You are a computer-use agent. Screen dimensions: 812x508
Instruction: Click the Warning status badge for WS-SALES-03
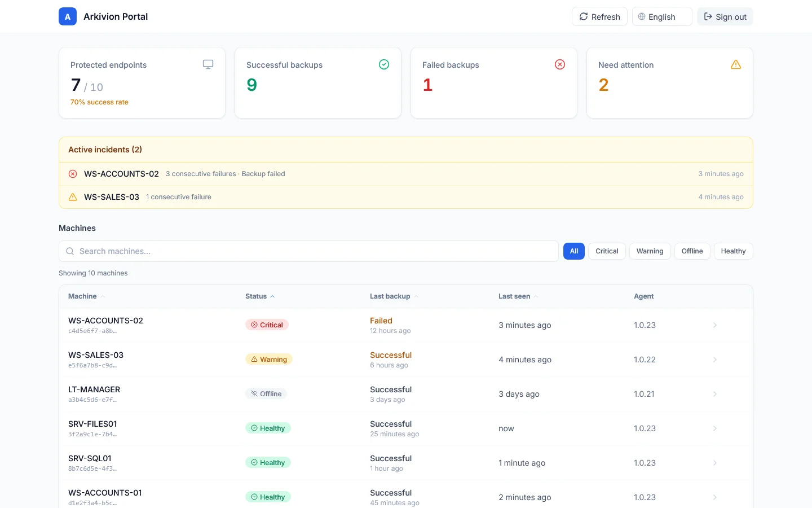coord(269,360)
